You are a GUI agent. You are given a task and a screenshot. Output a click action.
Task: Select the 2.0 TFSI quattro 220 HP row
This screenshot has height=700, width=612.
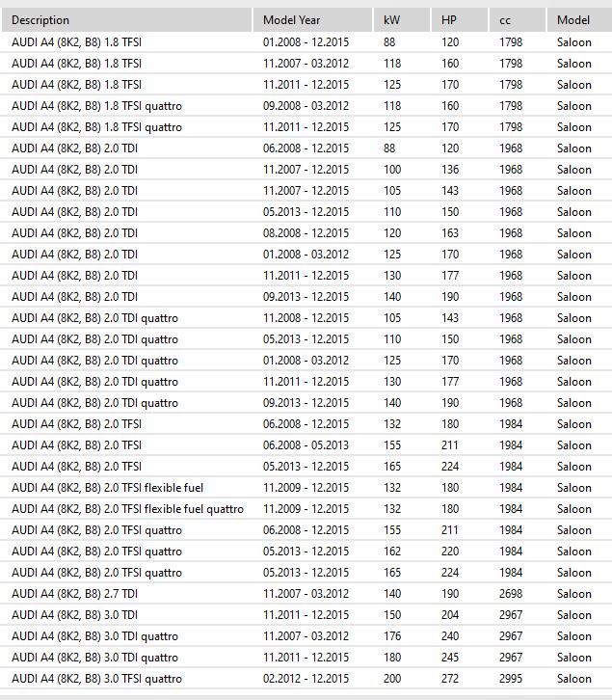tap(306, 552)
